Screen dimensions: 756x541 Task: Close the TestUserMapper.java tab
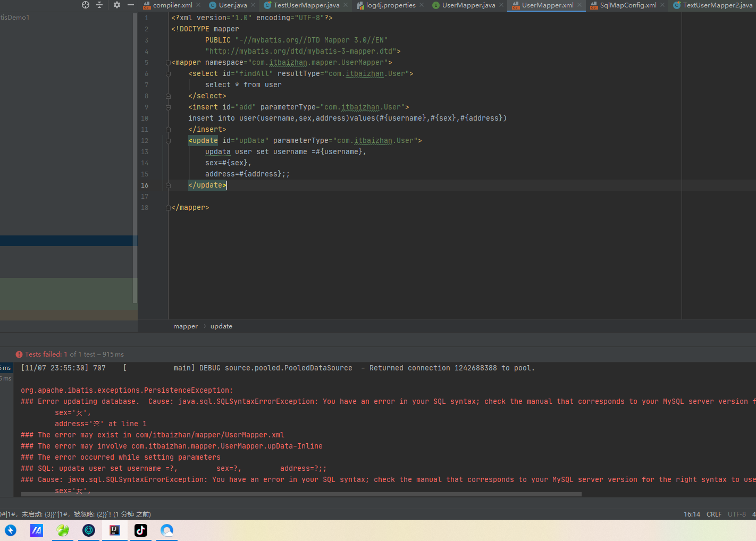point(346,5)
